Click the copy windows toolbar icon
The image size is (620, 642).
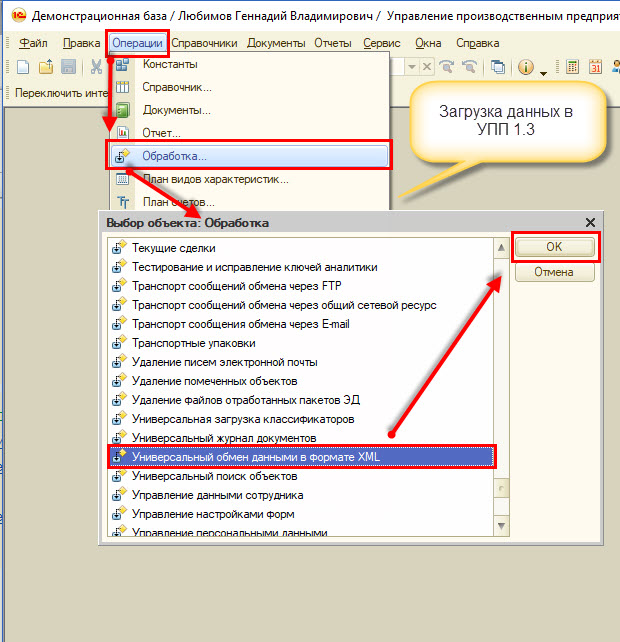(x=498, y=66)
